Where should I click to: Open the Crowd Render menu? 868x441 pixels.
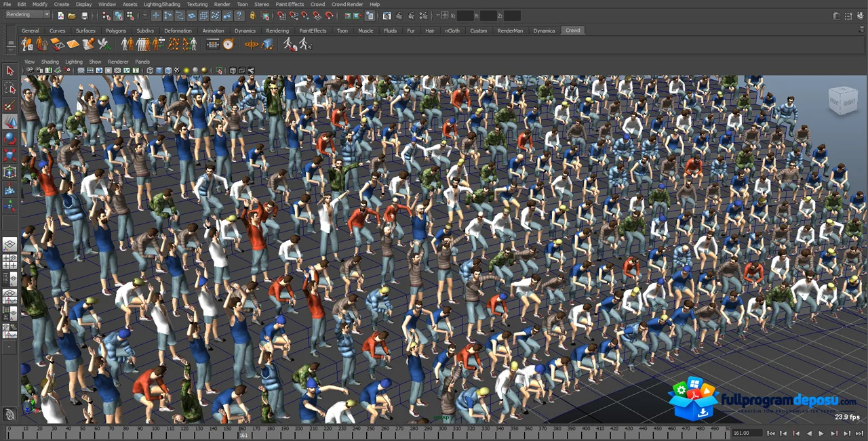coord(347,4)
